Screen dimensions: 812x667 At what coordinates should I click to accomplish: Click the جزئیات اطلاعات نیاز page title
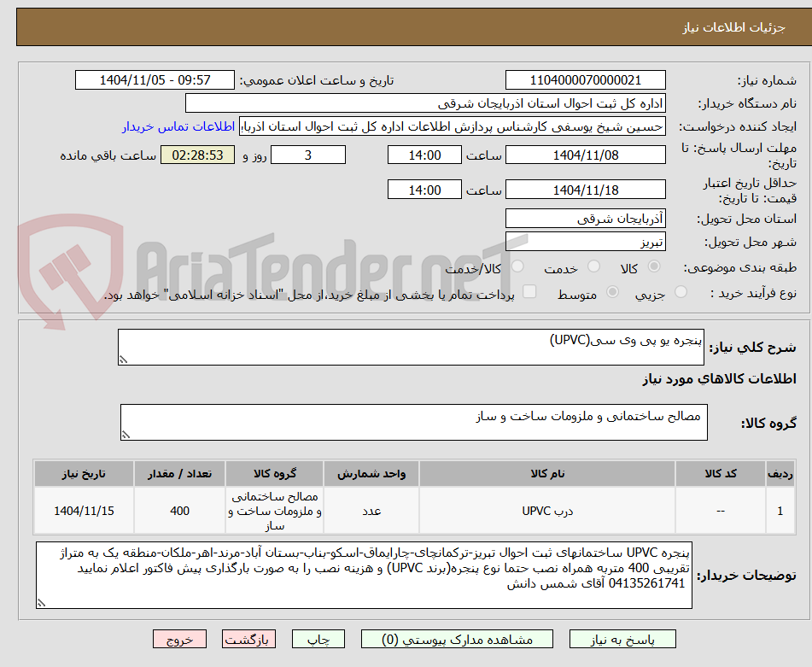click(x=733, y=27)
